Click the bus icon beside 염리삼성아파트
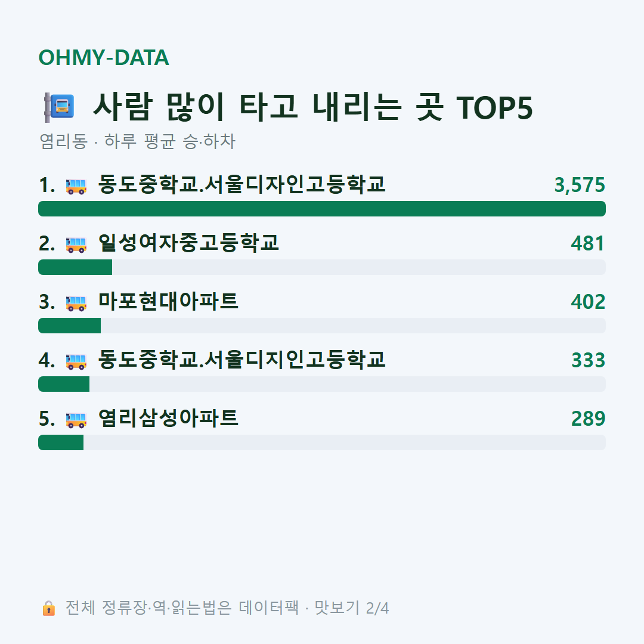Image resolution: width=644 pixels, height=644 pixels. point(76,419)
